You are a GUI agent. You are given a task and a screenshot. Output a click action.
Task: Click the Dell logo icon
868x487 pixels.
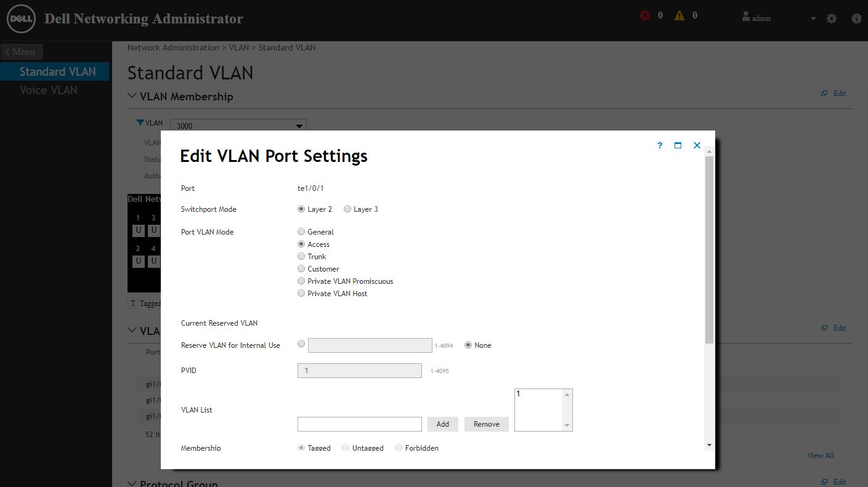pos(21,19)
